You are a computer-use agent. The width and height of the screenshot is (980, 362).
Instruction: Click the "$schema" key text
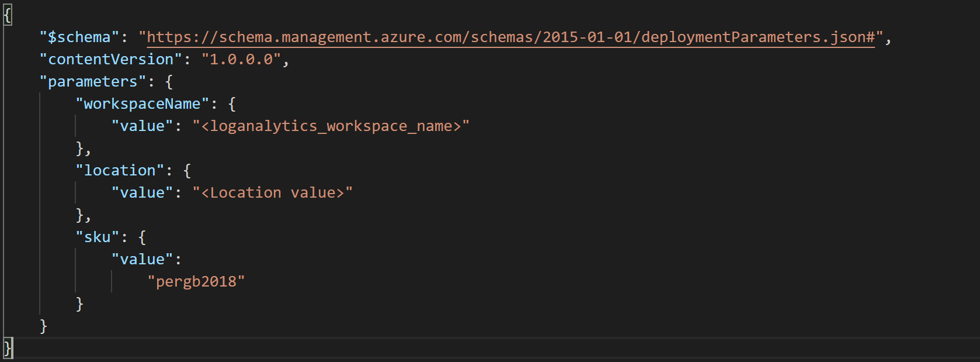tap(79, 37)
